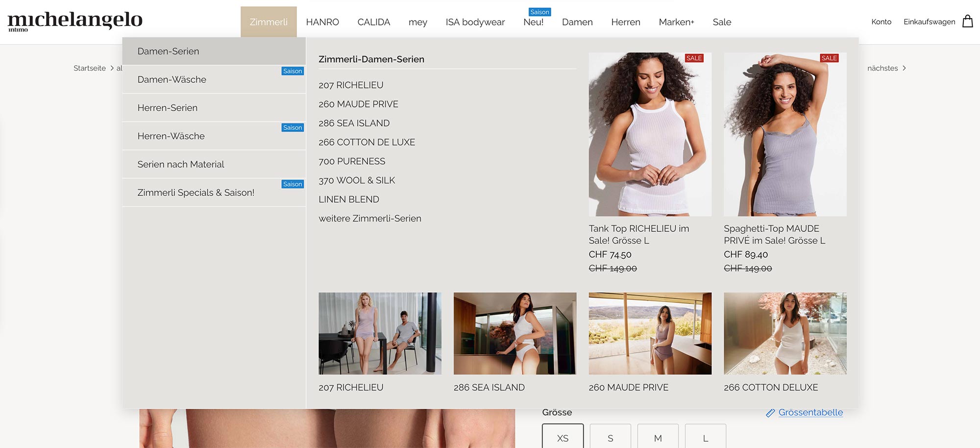The image size is (980, 448).
Task: Open 370 WOOL & SILK link
Action: (x=357, y=180)
